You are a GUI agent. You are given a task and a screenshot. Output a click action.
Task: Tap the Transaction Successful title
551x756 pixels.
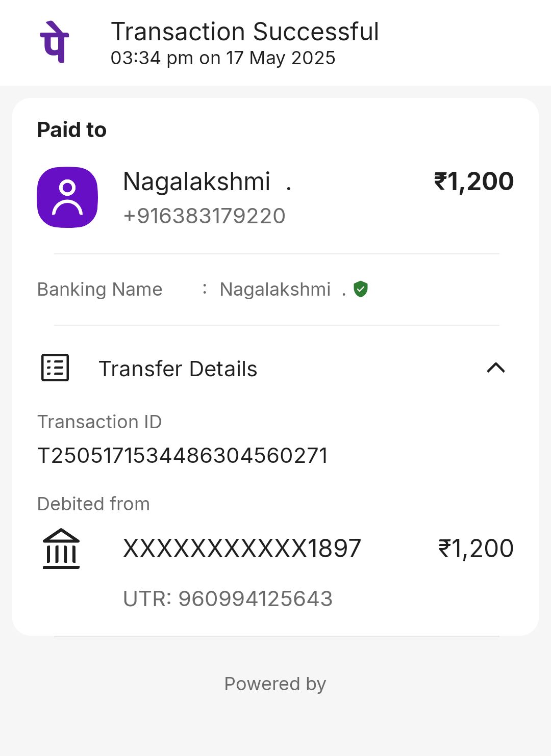[245, 32]
